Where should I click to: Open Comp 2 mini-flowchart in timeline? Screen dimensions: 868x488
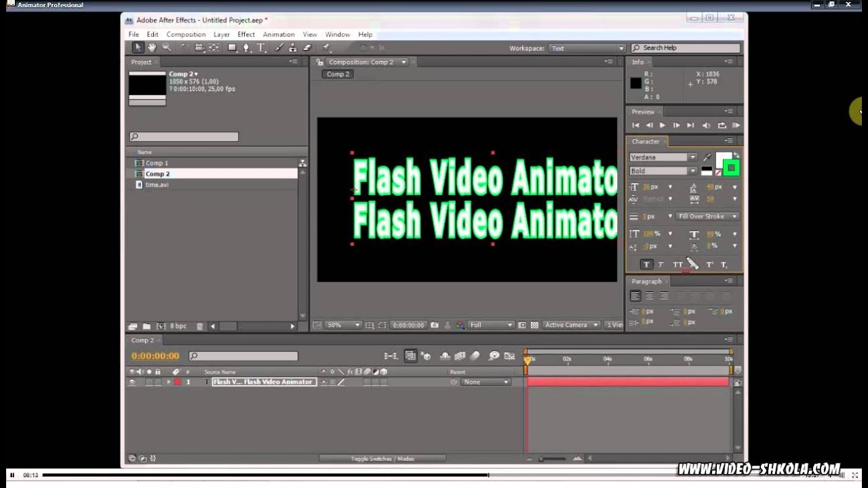pos(391,355)
